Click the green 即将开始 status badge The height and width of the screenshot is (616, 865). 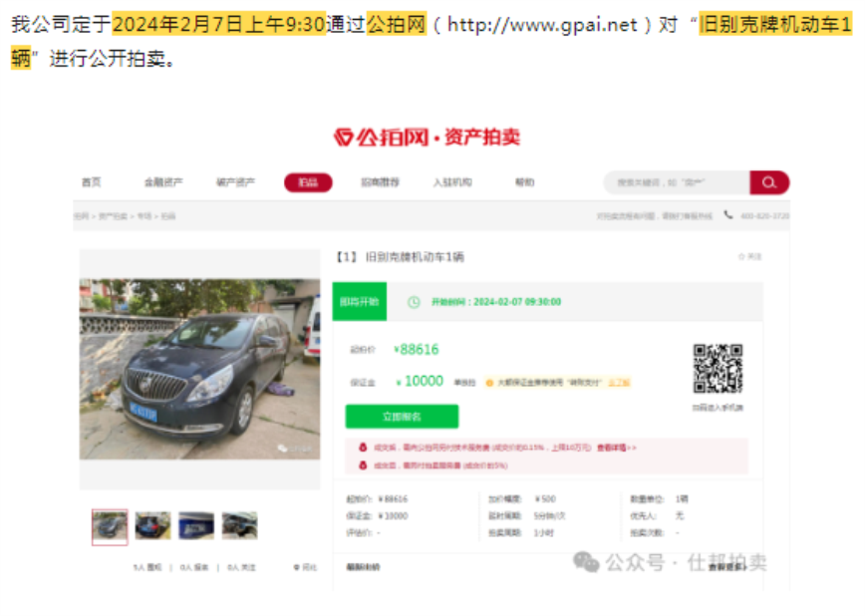[x=359, y=302]
